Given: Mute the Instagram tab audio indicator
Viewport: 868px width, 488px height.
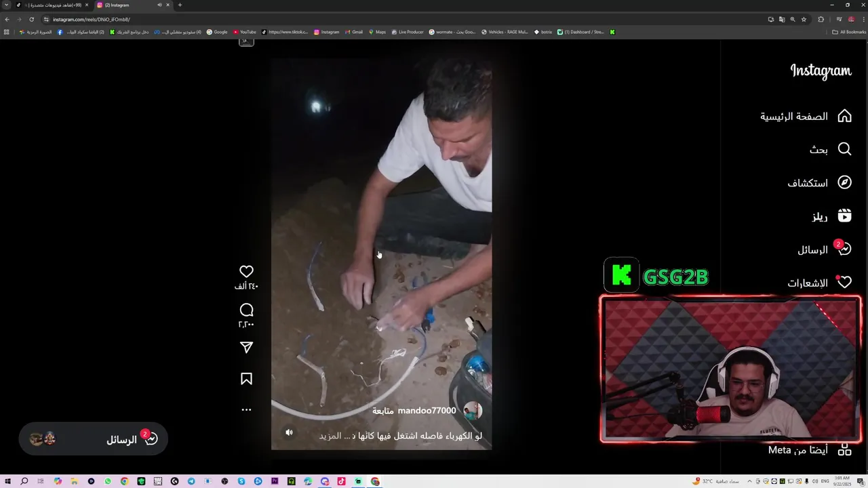Looking at the screenshot, I should coord(159,5).
